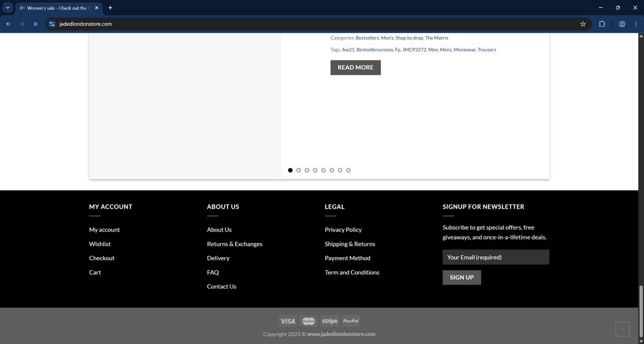Screen dimensions: 644x344
Task: Open the Delivery footer link
Action: click(218, 258)
